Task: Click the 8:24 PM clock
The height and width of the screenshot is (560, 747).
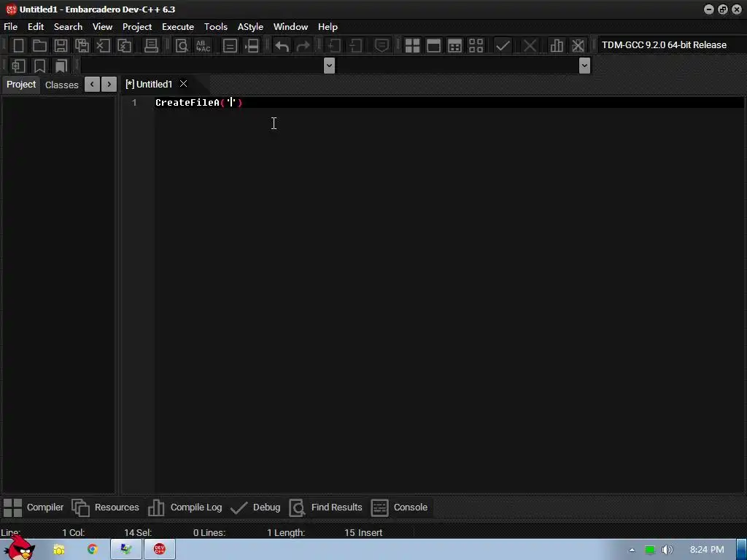Action: 707,550
